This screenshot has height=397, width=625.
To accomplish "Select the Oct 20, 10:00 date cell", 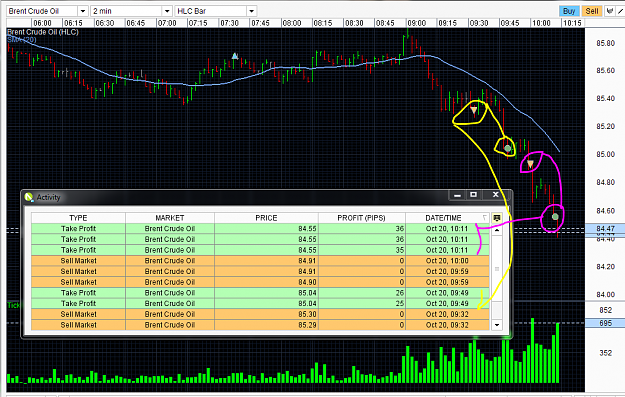I will pos(447,261).
